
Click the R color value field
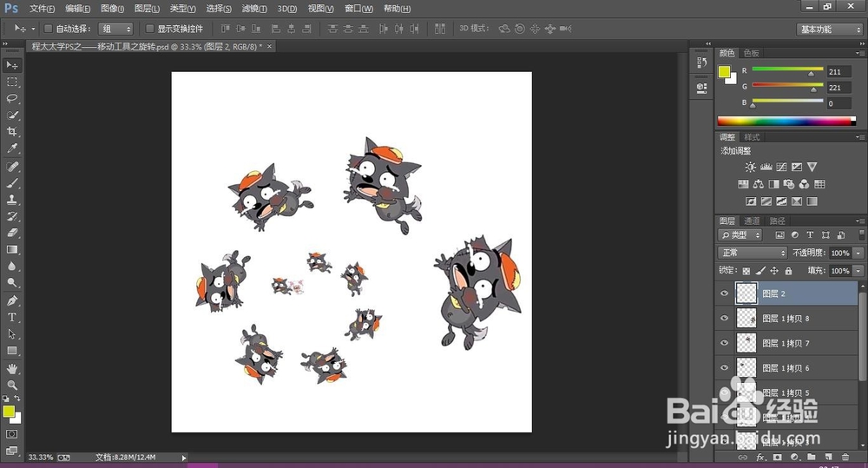(838, 71)
